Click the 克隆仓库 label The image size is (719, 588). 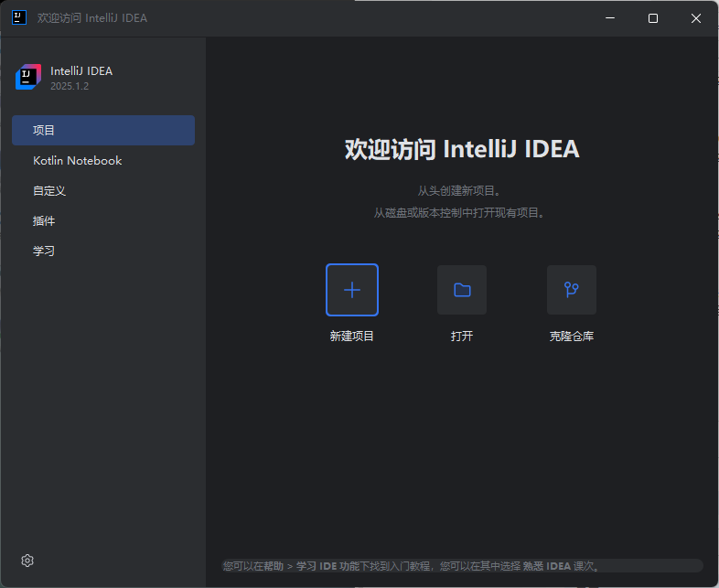[572, 336]
